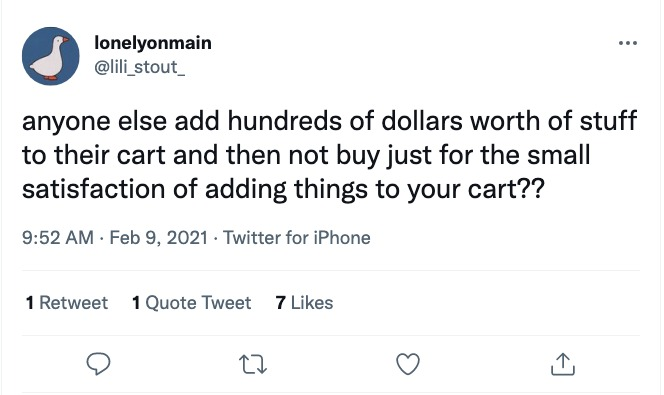
Task: View the 1 Retweet list
Action: pyautogui.click(x=67, y=303)
